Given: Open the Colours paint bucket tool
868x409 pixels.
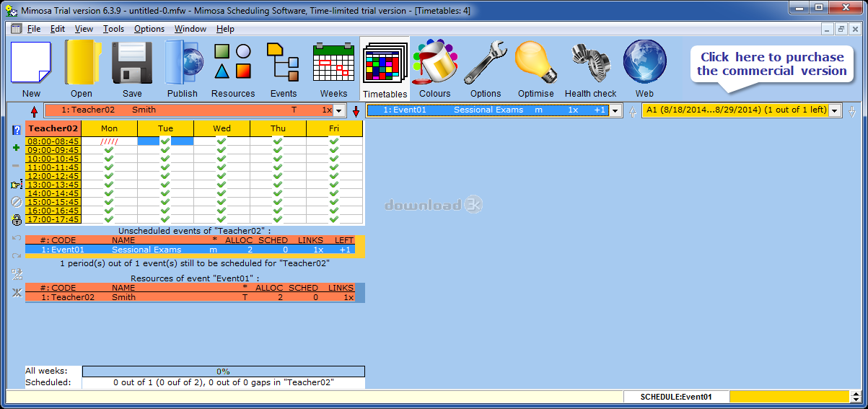Looking at the screenshot, I should pyautogui.click(x=435, y=69).
